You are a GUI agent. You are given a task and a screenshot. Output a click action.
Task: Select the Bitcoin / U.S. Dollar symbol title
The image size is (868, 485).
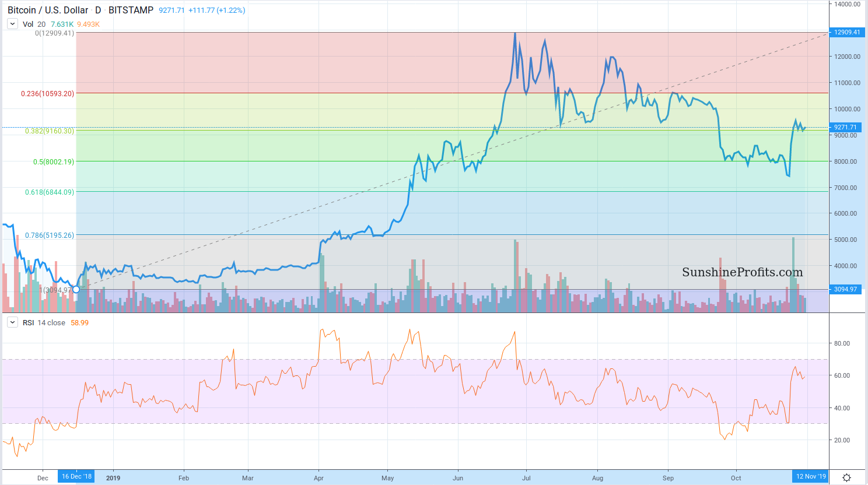pyautogui.click(x=48, y=10)
